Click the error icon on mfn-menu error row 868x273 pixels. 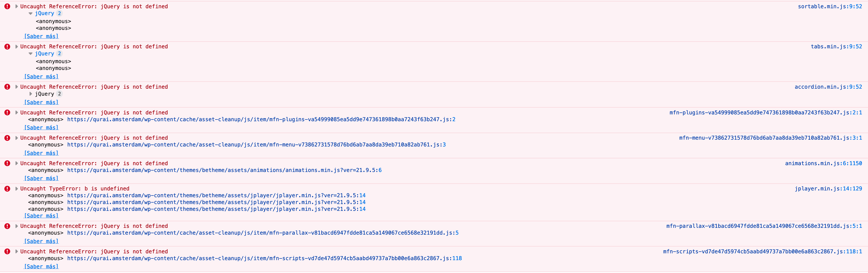[x=7, y=138]
